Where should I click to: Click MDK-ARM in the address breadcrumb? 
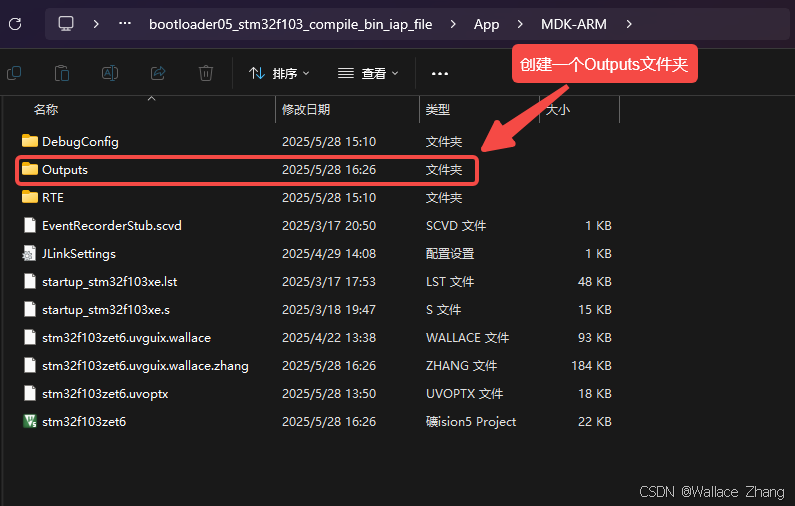[573, 24]
